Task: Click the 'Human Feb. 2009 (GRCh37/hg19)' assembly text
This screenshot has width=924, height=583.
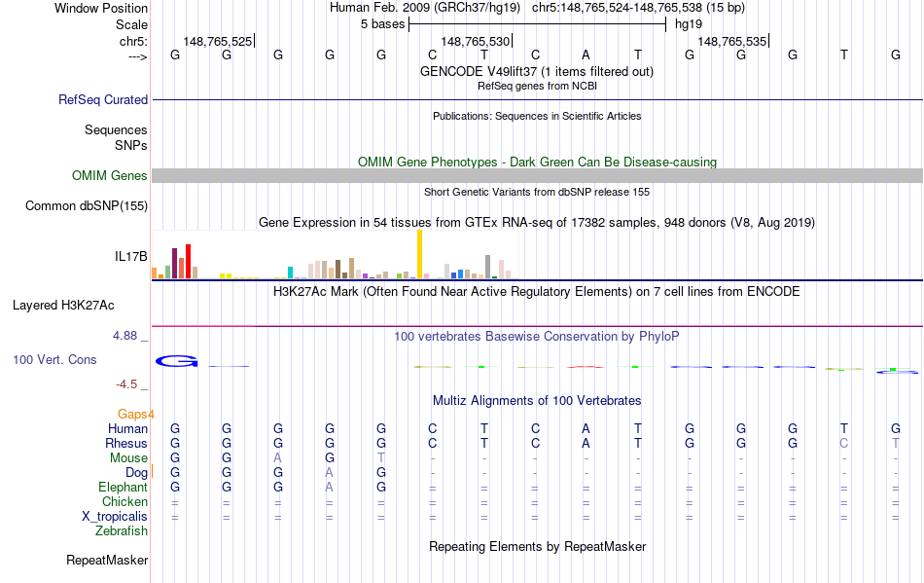Action: [x=425, y=8]
